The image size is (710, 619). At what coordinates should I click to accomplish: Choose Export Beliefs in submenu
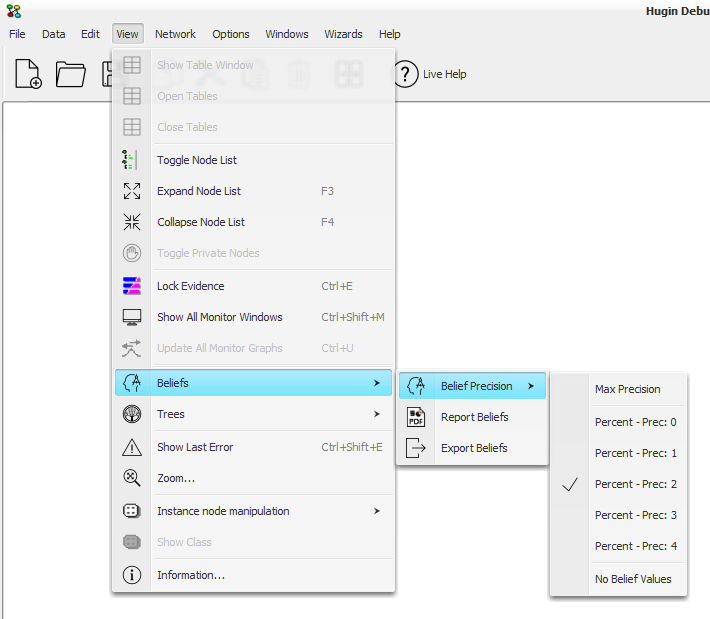pyautogui.click(x=472, y=448)
